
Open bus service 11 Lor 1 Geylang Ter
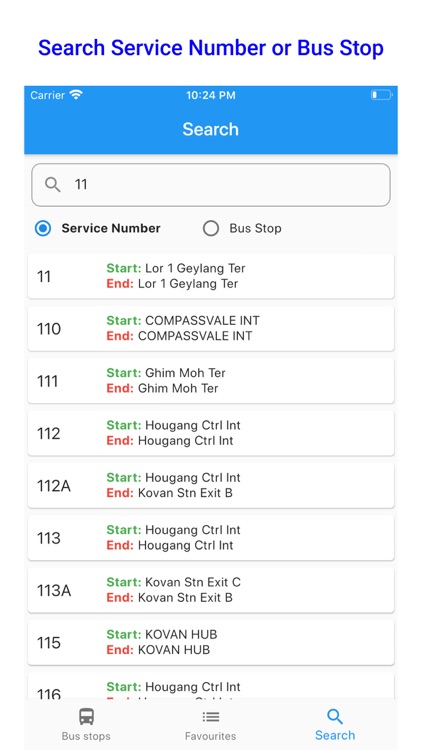tap(211, 276)
